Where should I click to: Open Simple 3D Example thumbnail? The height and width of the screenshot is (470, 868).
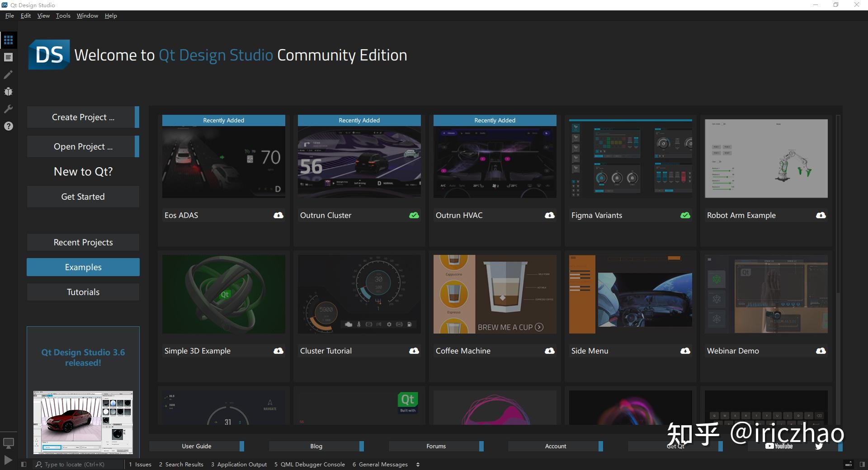(224, 294)
